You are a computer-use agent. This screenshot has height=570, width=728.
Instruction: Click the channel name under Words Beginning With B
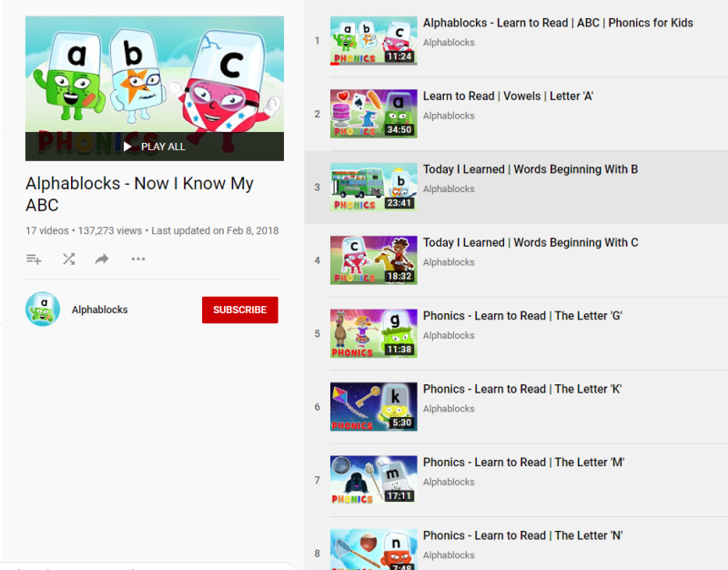coord(449,189)
